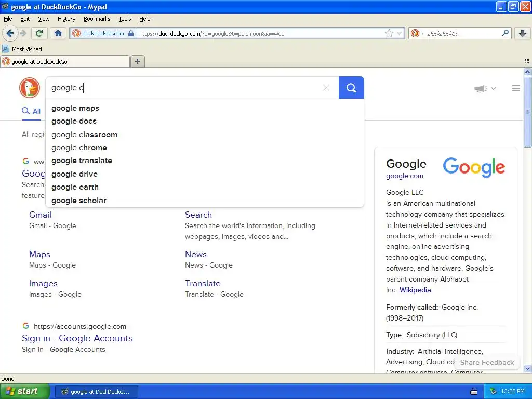Open the Translate sitelink
532x399 pixels.
point(203,283)
